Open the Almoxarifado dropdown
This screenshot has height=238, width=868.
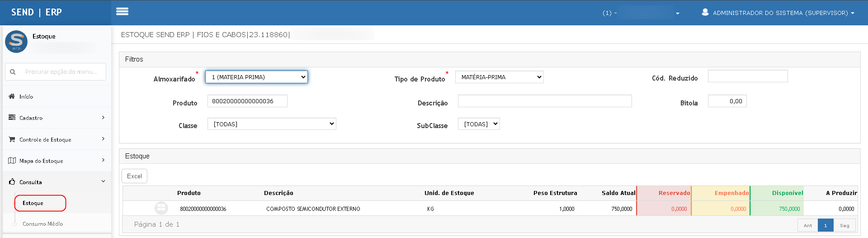point(256,77)
